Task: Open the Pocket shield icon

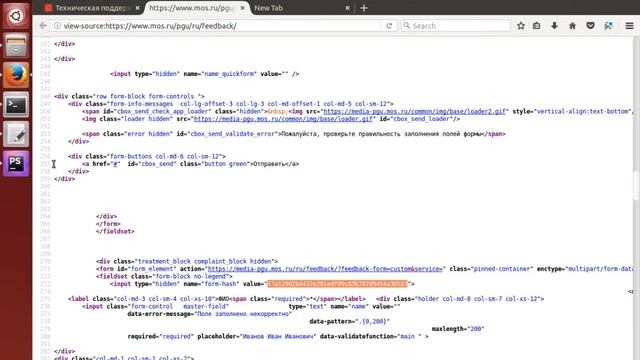Action: click(590, 26)
